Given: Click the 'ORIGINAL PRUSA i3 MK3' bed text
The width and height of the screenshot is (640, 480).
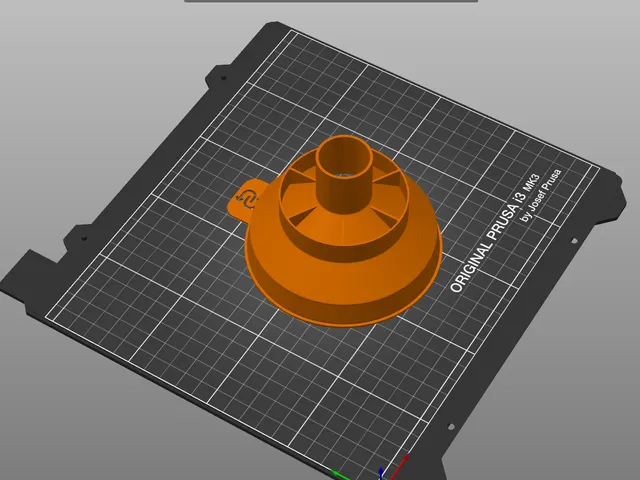Looking at the screenshot, I should click(495, 233).
